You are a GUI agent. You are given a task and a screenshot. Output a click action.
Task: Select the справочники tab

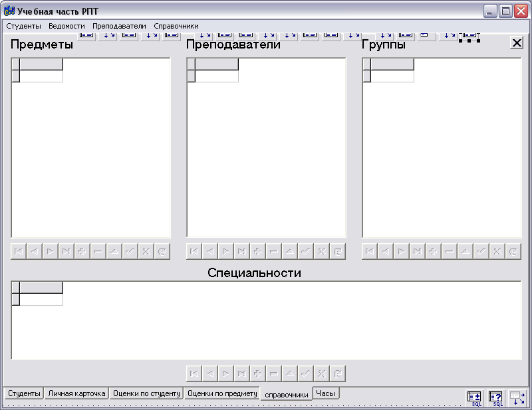(287, 395)
